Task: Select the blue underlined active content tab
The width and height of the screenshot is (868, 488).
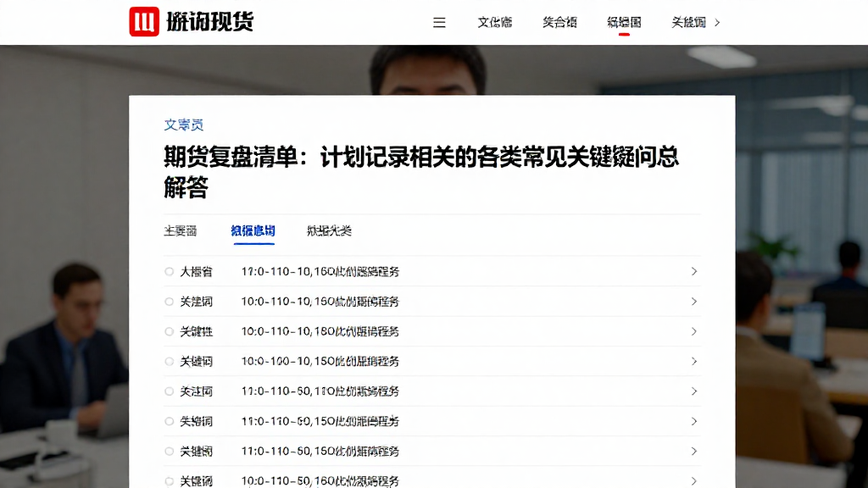Action: (253, 230)
